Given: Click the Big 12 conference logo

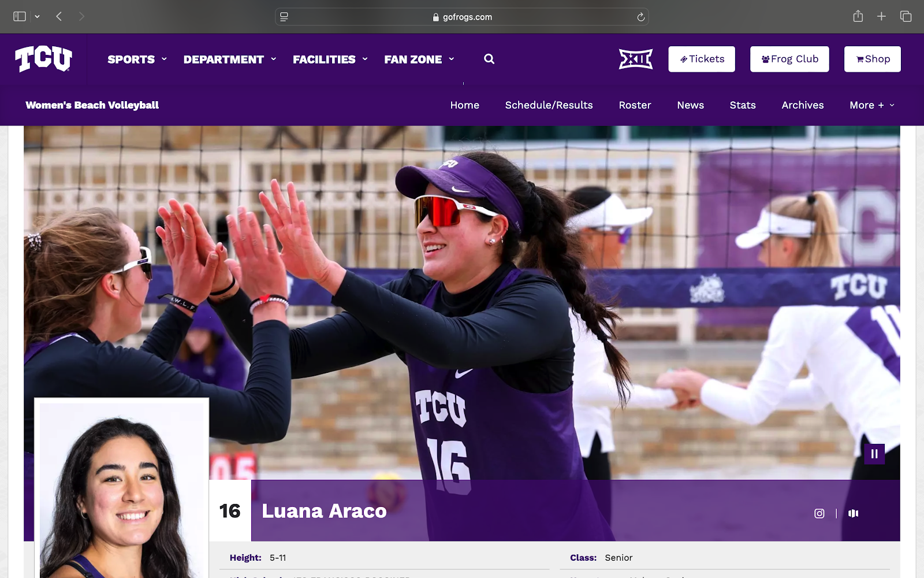Looking at the screenshot, I should coord(636,59).
